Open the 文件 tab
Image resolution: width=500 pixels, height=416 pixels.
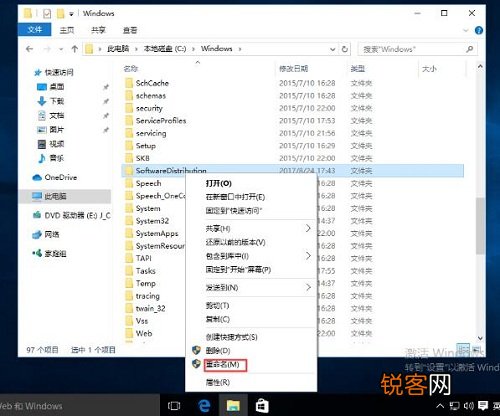(34, 30)
